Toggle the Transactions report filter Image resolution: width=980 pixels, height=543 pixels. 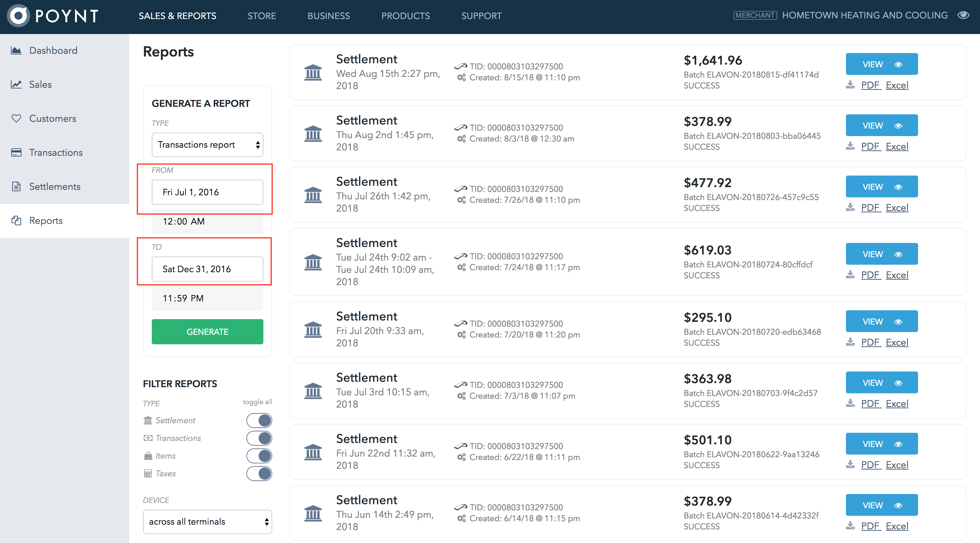coord(259,438)
